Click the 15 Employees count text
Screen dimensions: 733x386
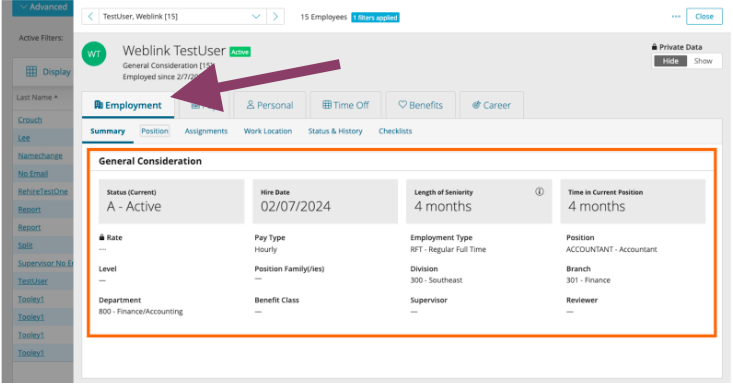[323, 17]
